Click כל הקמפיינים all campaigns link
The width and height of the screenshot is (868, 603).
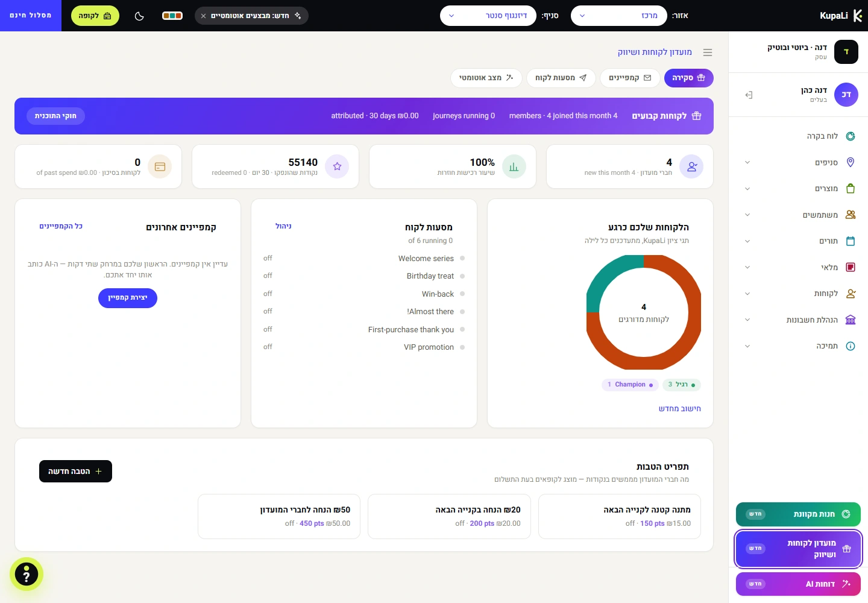pyautogui.click(x=61, y=226)
